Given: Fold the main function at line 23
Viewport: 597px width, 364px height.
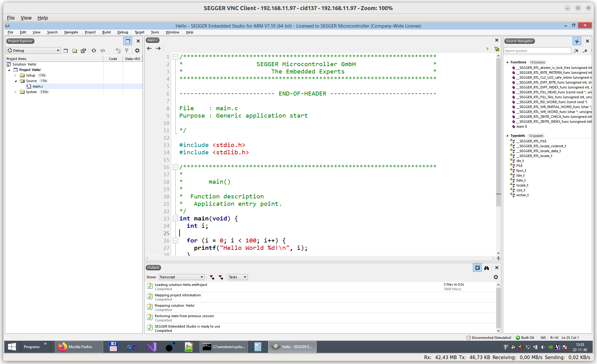Looking at the screenshot, I should click(x=175, y=218).
